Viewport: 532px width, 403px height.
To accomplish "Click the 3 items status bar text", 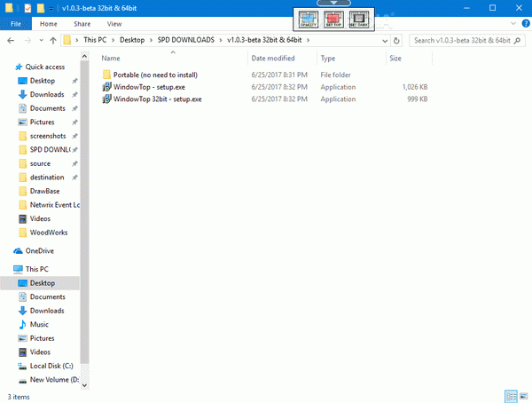I will click(x=19, y=397).
